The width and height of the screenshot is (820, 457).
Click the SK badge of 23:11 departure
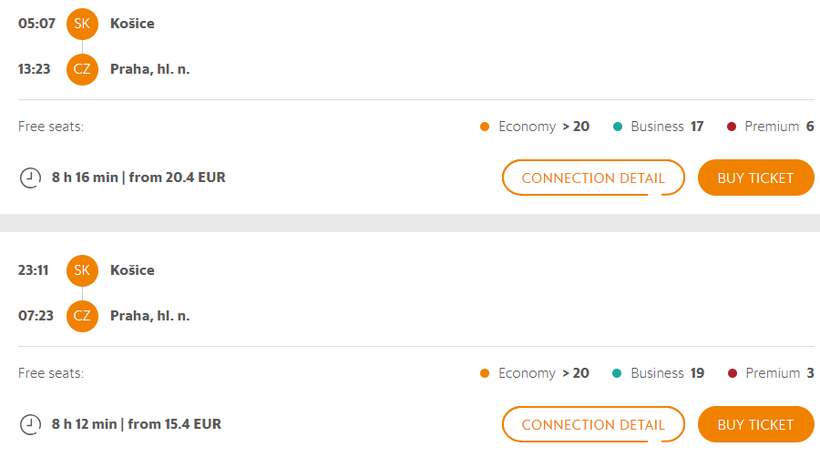82,270
